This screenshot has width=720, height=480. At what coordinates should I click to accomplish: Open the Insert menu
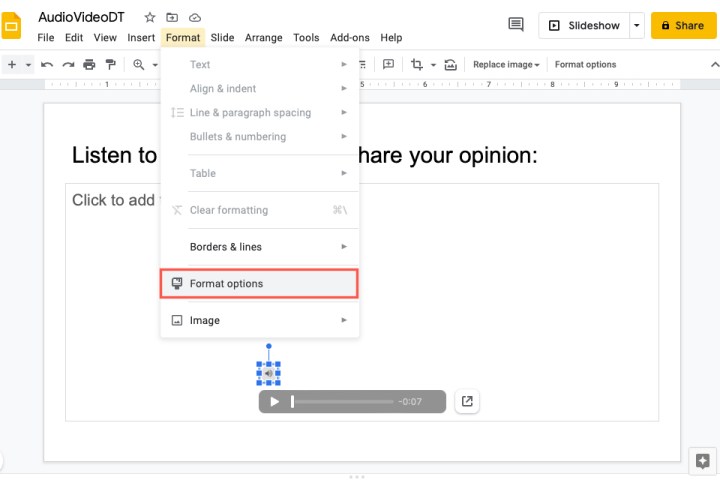click(141, 38)
